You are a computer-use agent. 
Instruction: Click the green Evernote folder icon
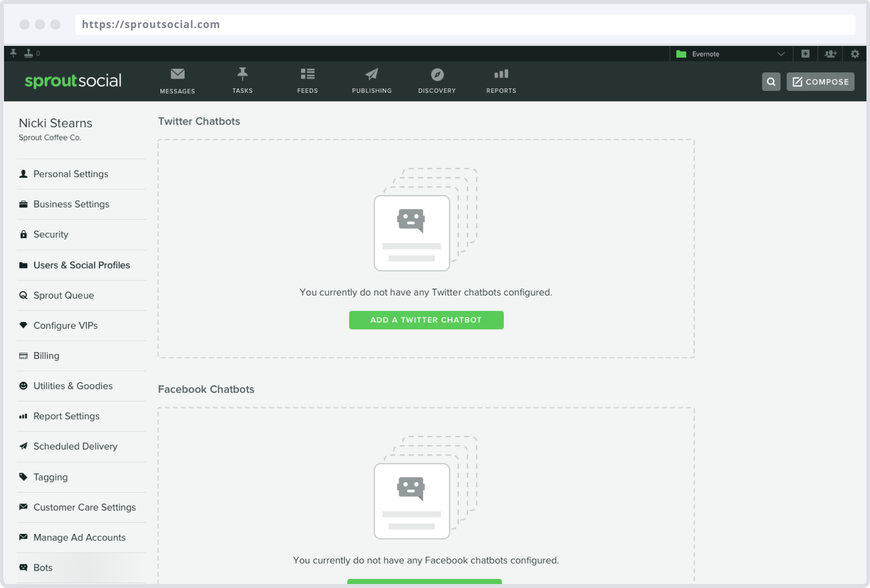point(681,54)
